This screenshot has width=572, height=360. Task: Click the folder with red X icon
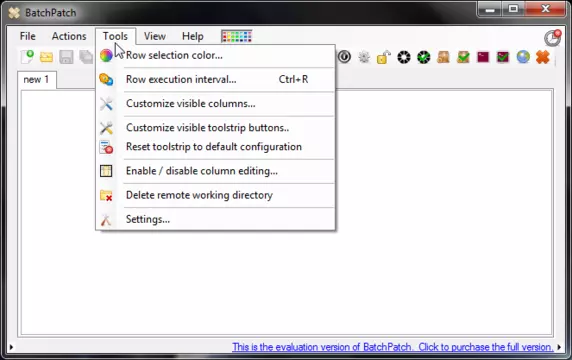coord(106,195)
